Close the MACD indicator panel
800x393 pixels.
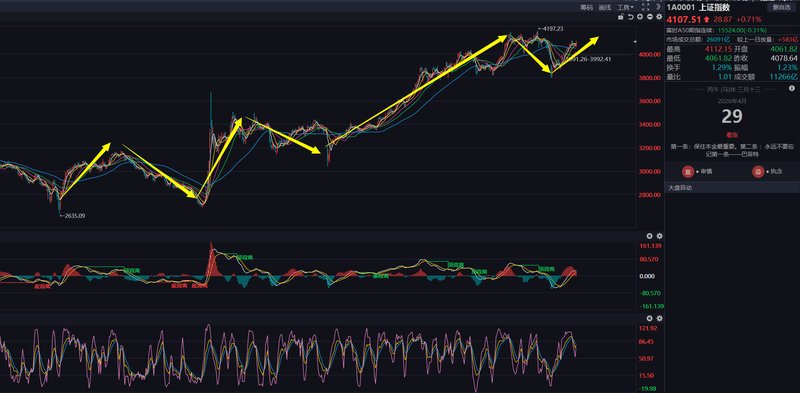[x=649, y=236]
